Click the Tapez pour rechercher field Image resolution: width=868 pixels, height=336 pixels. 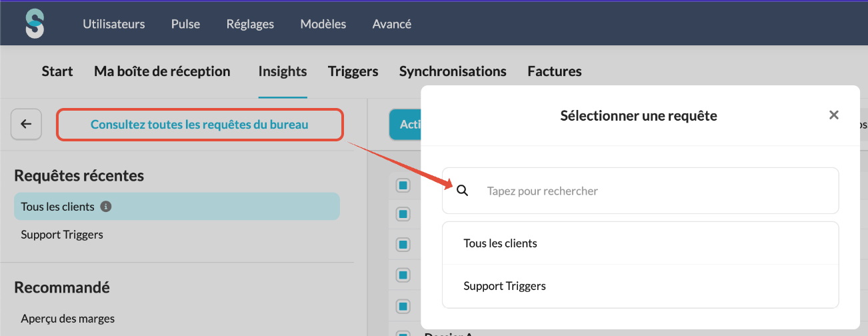653,191
